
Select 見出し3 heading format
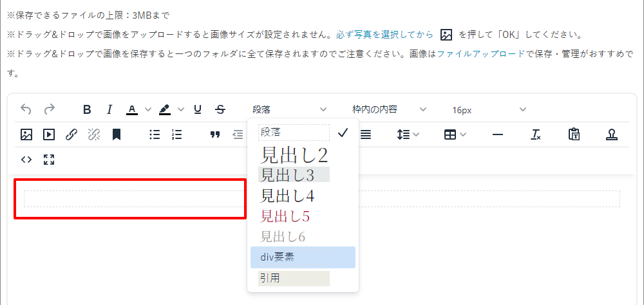click(303, 175)
